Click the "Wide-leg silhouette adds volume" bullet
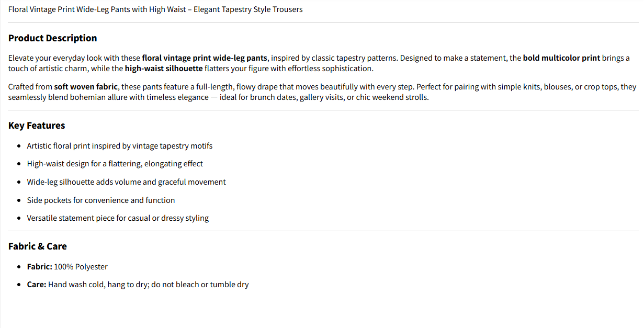644x328 pixels. coord(126,182)
